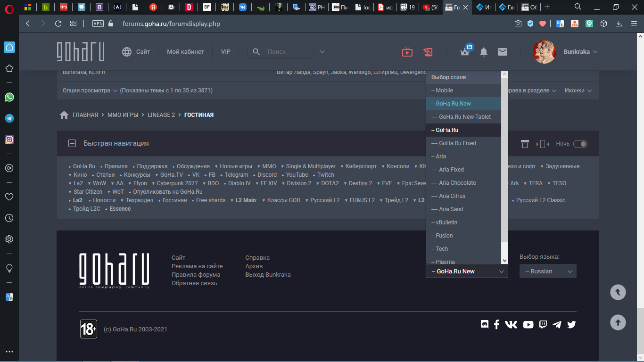Image resolution: width=644 pixels, height=362 pixels.
Task: Choose the vBulletin style from list
Action: pyautogui.click(x=446, y=222)
